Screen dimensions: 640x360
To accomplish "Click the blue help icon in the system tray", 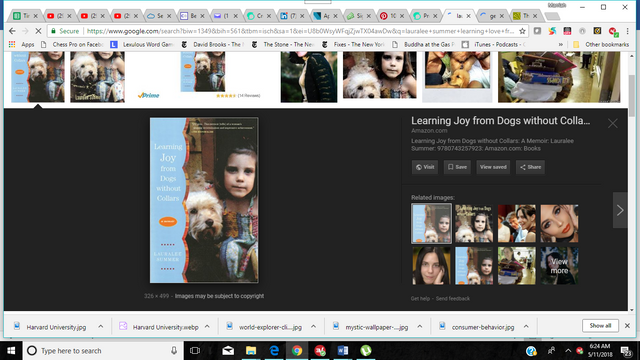I will pyautogui.click(x=531, y=351).
